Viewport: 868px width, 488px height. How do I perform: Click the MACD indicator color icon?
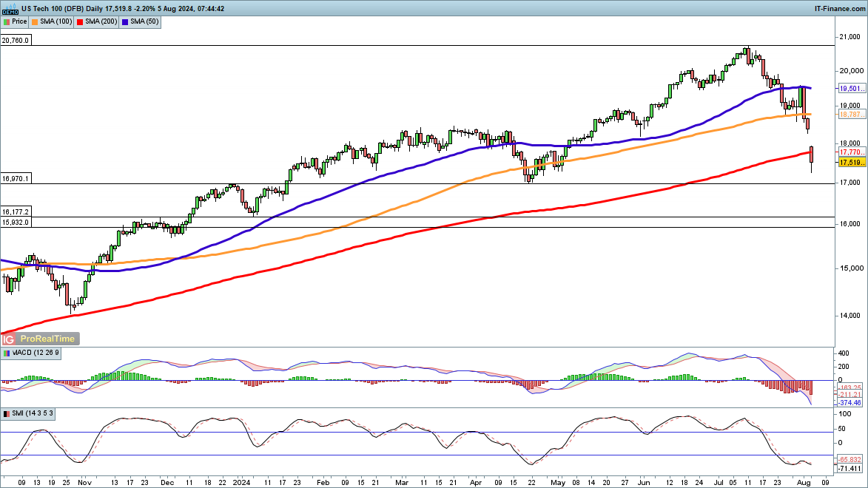tap(7, 353)
